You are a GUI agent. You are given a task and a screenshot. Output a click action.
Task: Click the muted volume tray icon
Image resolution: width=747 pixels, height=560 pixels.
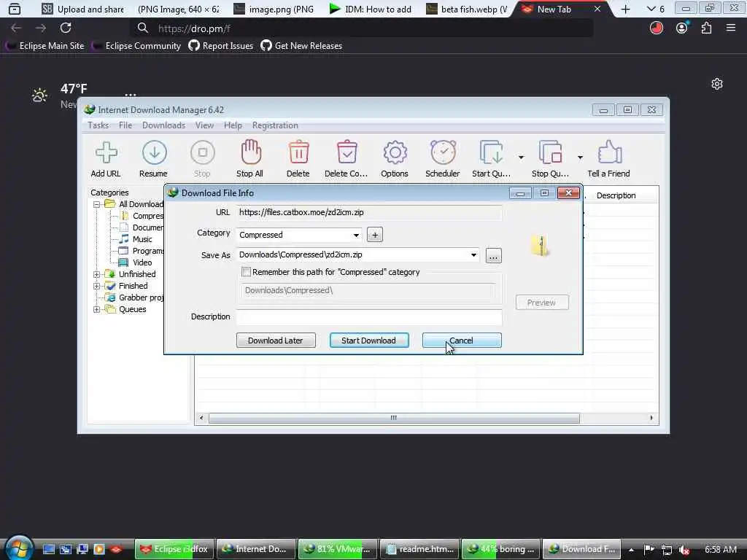click(684, 550)
